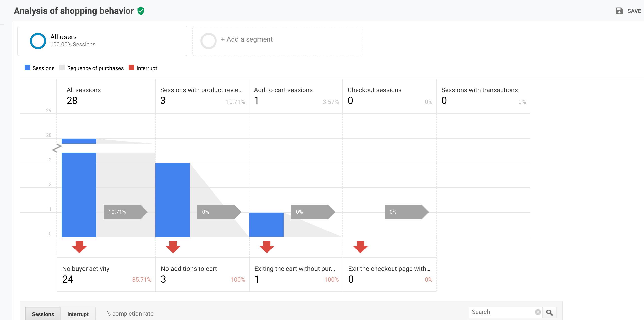Switch to the Interrupt tab
Image resolution: width=644 pixels, height=320 pixels.
pyautogui.click(x=78, y=314)
